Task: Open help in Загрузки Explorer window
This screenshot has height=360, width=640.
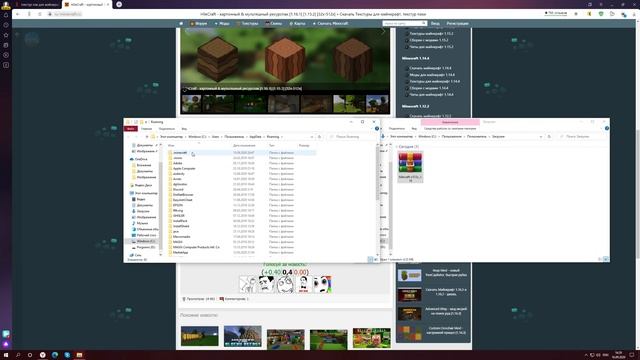Action: point(607,128)
